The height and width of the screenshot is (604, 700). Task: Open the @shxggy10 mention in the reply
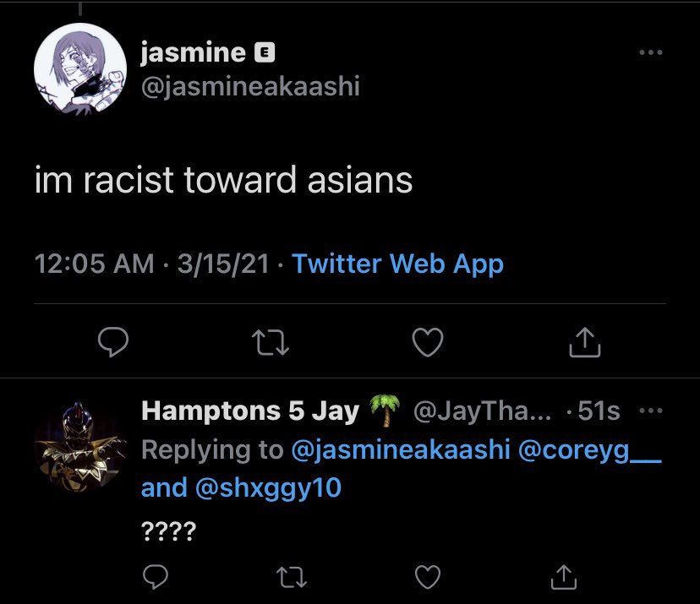(x=268, y=487)
